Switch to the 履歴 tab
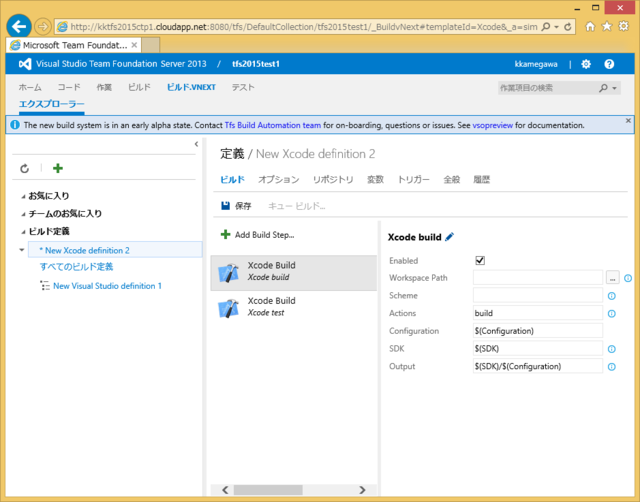Image resolution: width=640 pixels, height=502 pixels. tap(481, 180)
